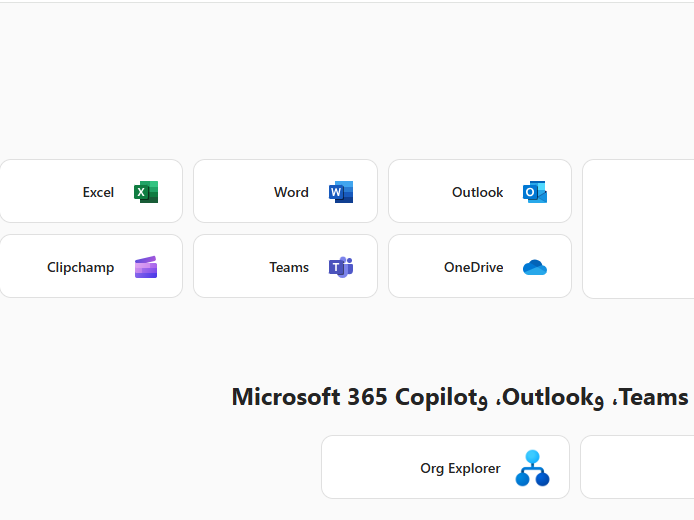Viewport: 694px width, 520px height.
Task: Select the Clipchamp text label
Action: coord(80,267)
